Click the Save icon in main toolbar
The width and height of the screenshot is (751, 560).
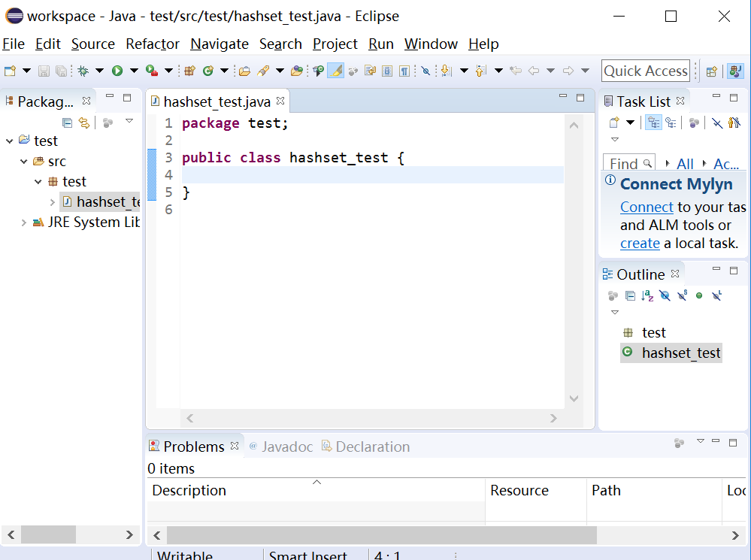[x=44, y=71]
